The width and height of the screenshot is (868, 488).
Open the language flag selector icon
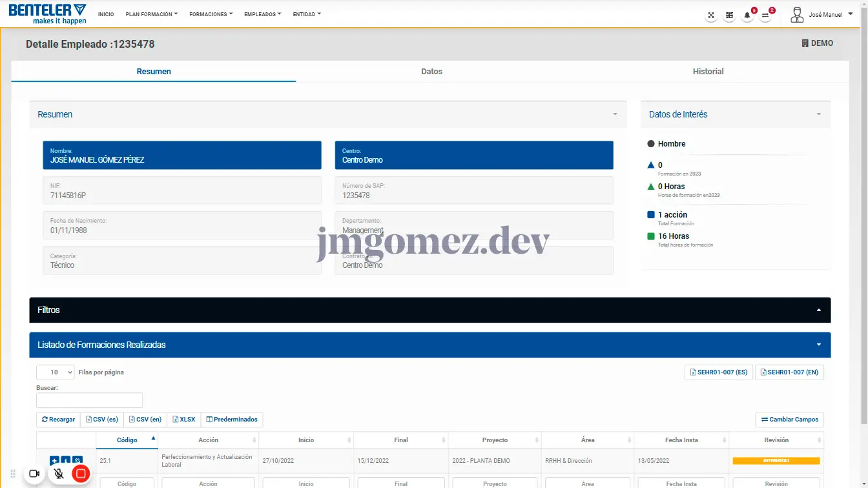point(729,15)
